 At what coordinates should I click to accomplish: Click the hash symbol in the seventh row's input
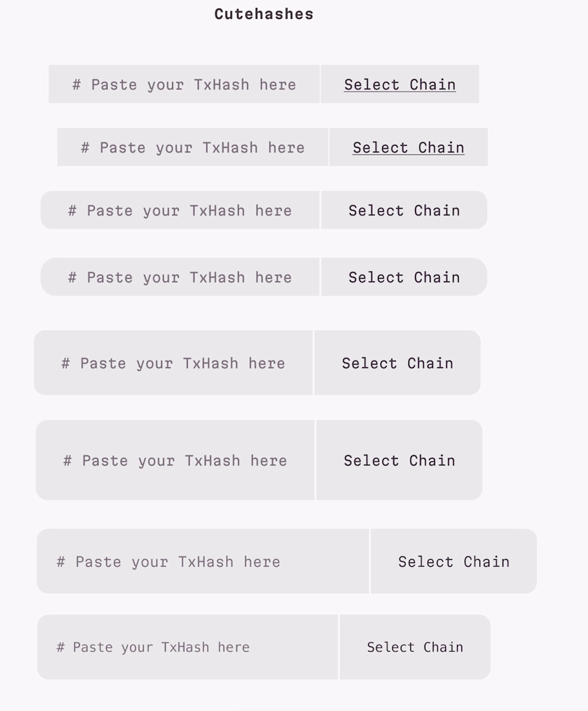[61, 562]
